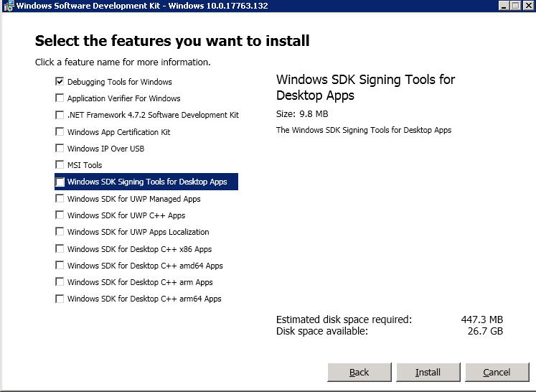The image size is (536, 392).
Task: Enable Windows IP Over USB checkbox
Action: click(60, 149)
